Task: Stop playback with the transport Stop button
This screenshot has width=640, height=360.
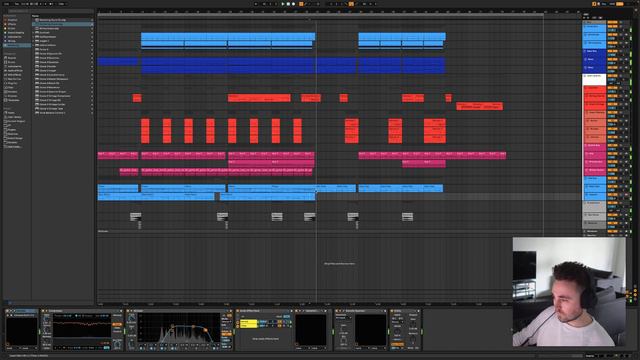Action: pyautogui.click(x=288, y=4)
